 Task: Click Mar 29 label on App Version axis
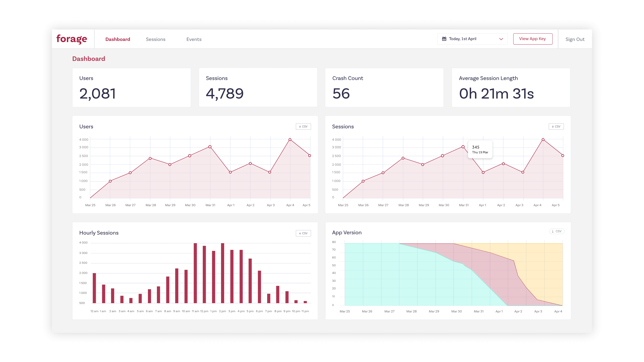click(434, 311)
